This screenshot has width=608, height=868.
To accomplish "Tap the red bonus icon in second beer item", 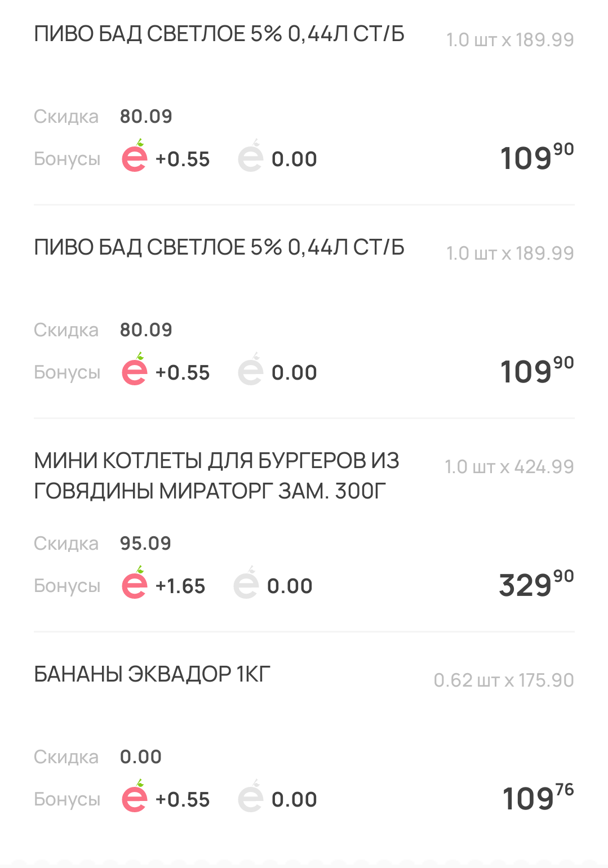I will (x=135, y=369).
